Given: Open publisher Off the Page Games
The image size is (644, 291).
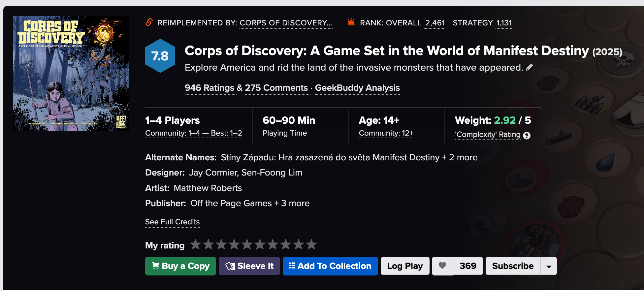Looking at the screenshot, I should [x=231, y=203].
